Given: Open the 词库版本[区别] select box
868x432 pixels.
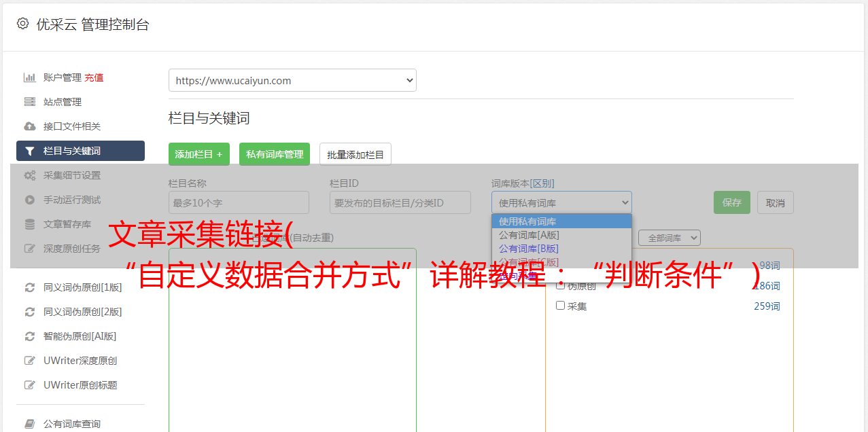Looking at the screenshot, I should 561,202.
